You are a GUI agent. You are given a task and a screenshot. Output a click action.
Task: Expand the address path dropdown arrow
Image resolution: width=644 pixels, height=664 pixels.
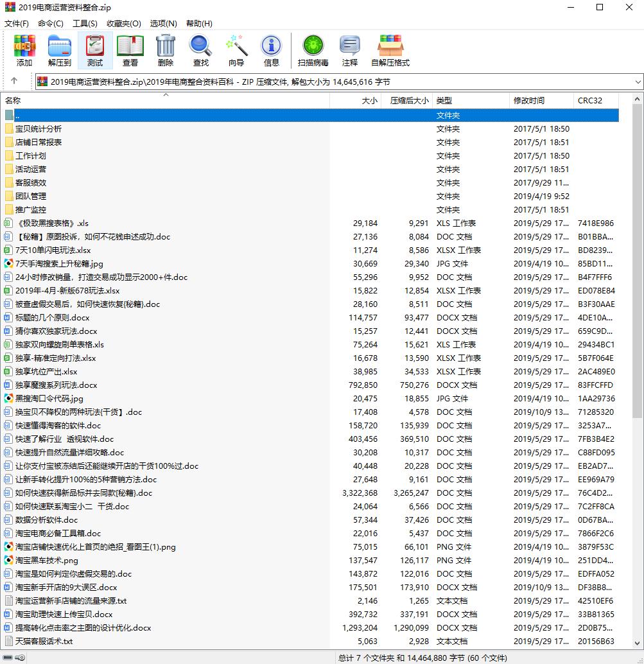click(638, 82)
